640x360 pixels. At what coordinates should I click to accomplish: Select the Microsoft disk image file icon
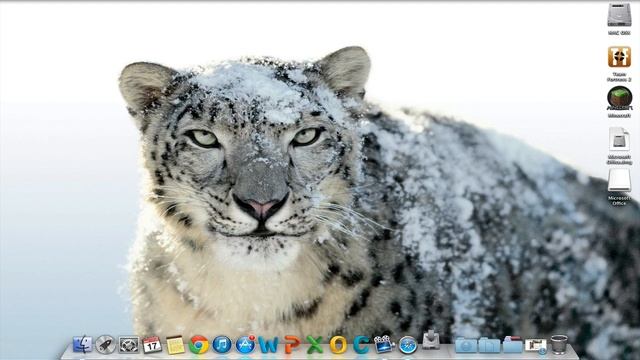click(619, 139)
